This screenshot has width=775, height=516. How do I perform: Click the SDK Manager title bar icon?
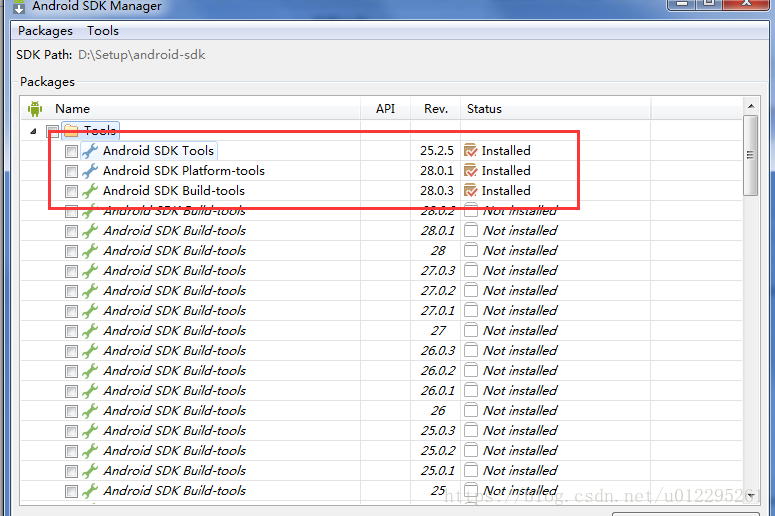tap(19, 7)
